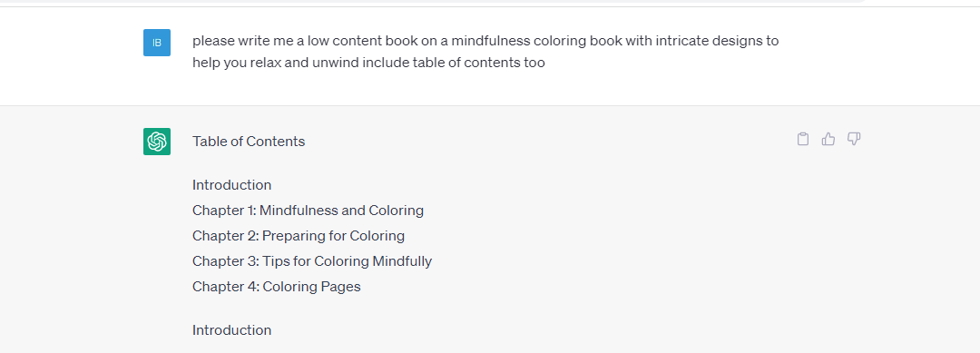This screenshot has height=353, width=980.
Task: Click Chapter 2: Preparing for Coloring
Action: pyautogui.click(x=299, y=236)
